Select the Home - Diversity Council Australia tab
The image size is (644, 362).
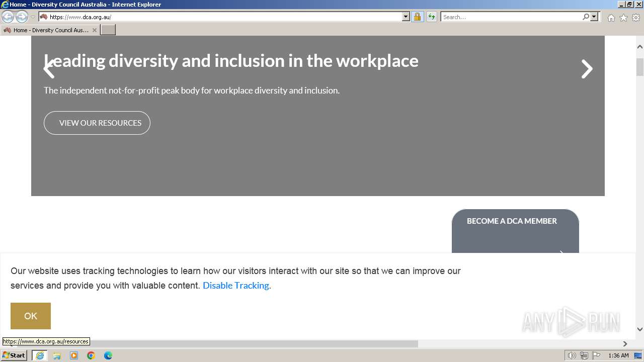[50, 30]
